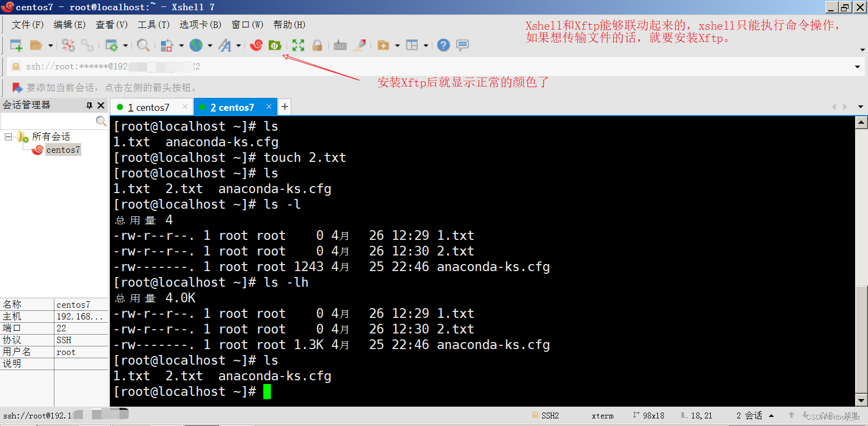Click the New session toolbar icon
Screen dimensions: 868x426
click(16, 45)
